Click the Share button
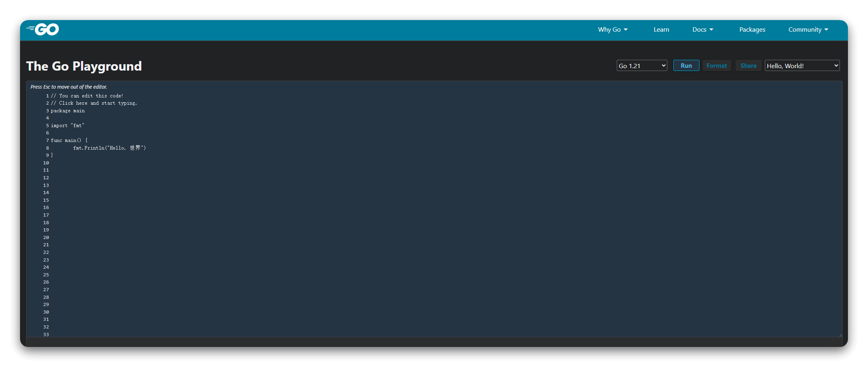868x367 pixels. (x=748, y=66)
